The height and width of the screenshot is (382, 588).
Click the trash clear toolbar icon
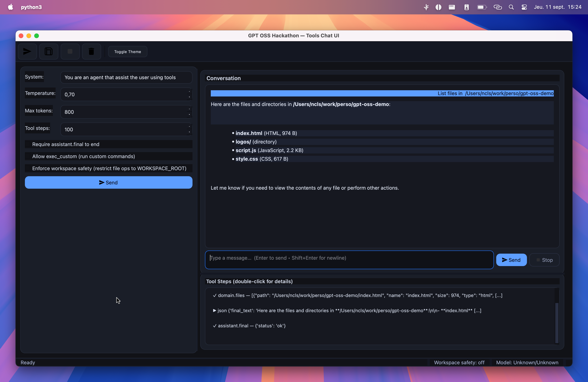91,51
